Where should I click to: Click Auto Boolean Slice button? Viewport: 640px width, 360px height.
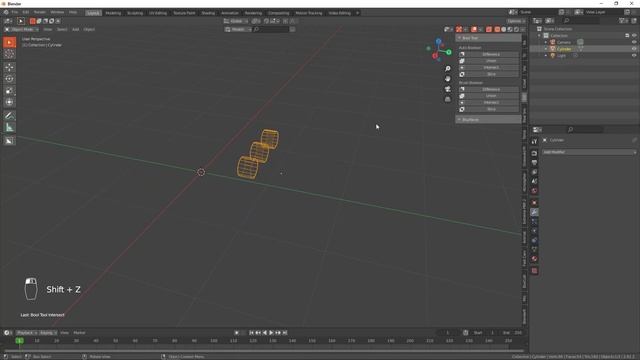[488, 74]
